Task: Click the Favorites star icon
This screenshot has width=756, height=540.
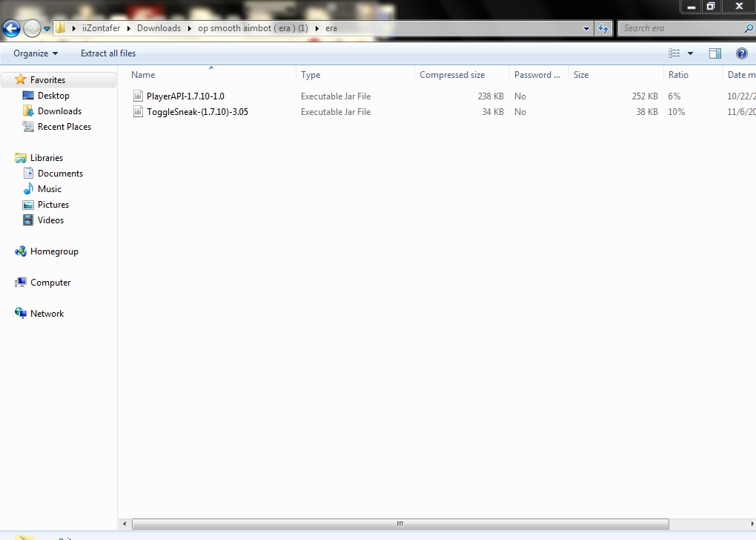Action: tap(20, 79)
